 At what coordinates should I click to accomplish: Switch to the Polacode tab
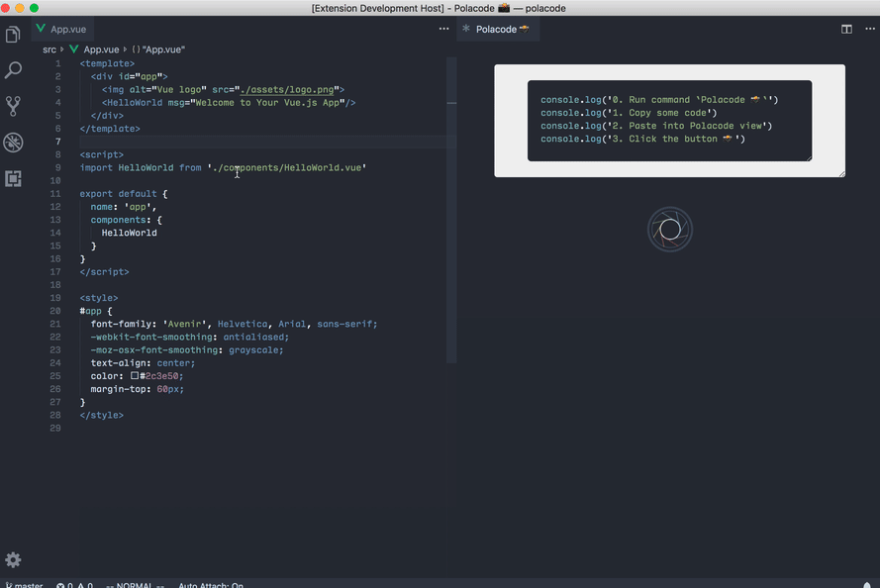coord(498,29)
